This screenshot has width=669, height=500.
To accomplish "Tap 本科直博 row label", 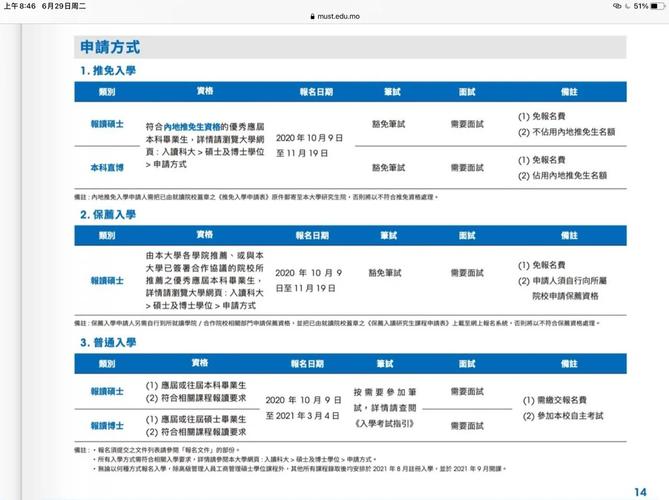I will (107, 168).
